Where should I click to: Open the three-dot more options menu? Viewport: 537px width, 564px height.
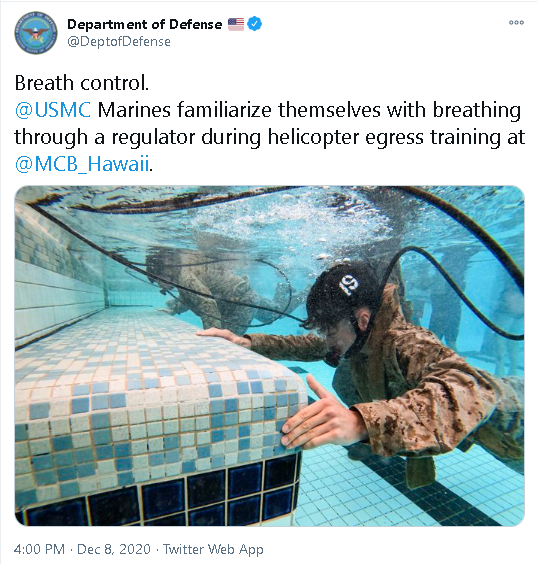(x=516, y=22)
